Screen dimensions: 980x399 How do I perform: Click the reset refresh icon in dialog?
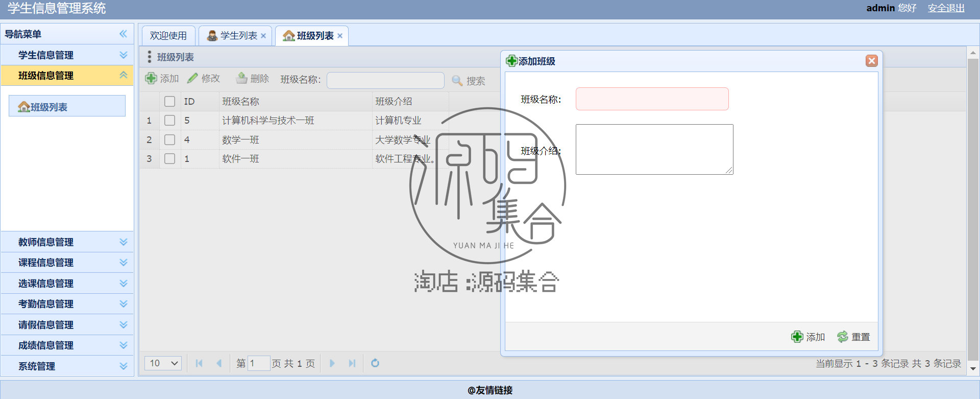coord(843,337)
